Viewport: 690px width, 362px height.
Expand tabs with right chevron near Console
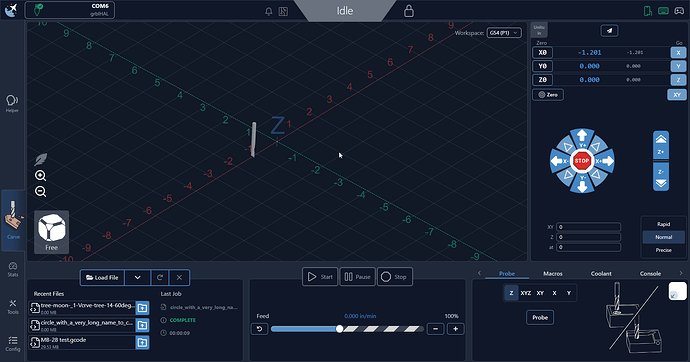pos(681,273)
